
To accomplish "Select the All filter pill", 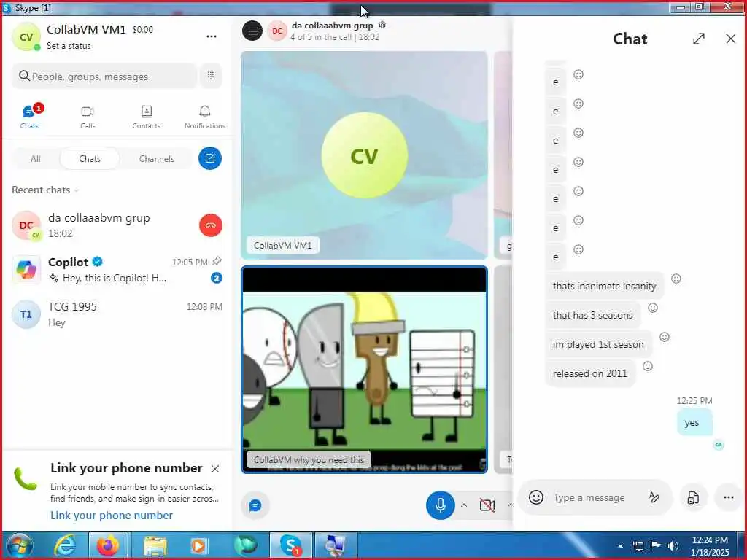I will pyautogui.click(x=36, y=158).
